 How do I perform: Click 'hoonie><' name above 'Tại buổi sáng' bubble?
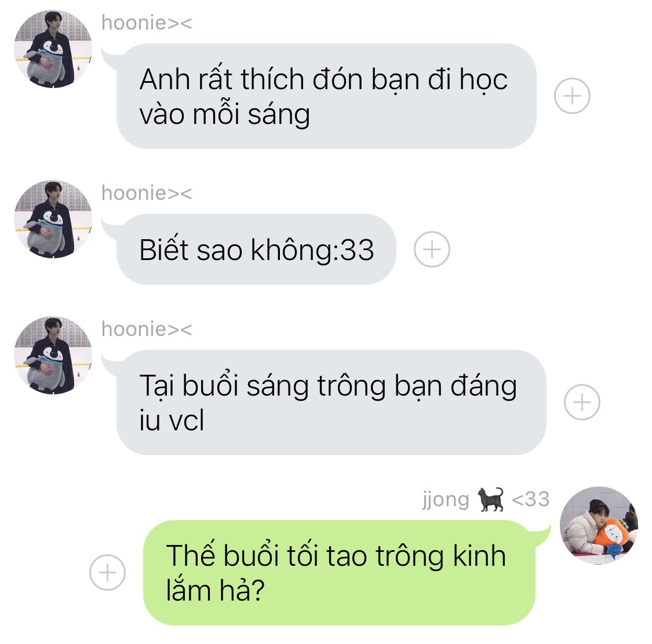(147, 329)
